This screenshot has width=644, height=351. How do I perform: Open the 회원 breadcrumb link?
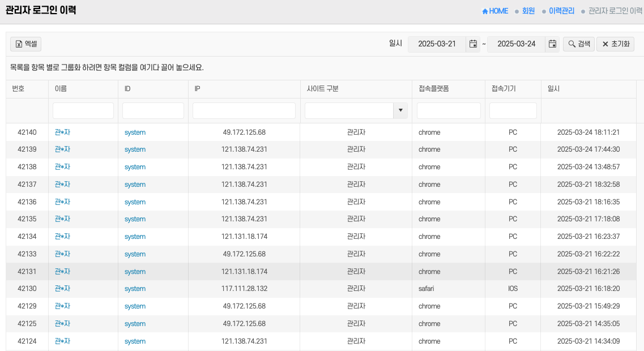(x=528, y=11)
